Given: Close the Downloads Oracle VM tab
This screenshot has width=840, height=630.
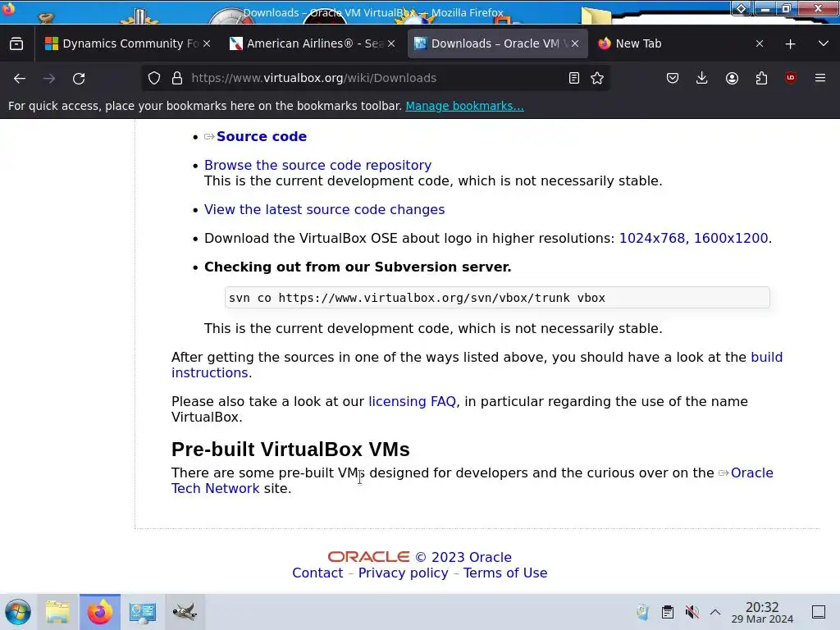Looking at the screenshot, I should click(x=575, y=43).
